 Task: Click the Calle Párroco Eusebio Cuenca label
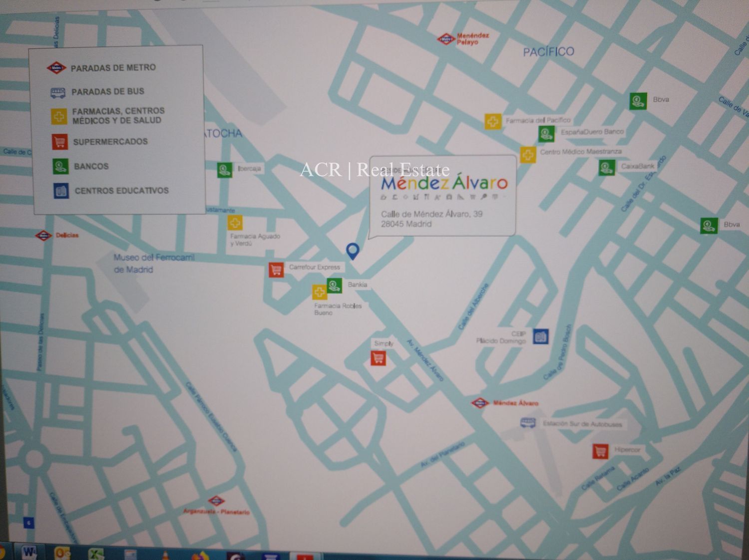coord(210,417)
